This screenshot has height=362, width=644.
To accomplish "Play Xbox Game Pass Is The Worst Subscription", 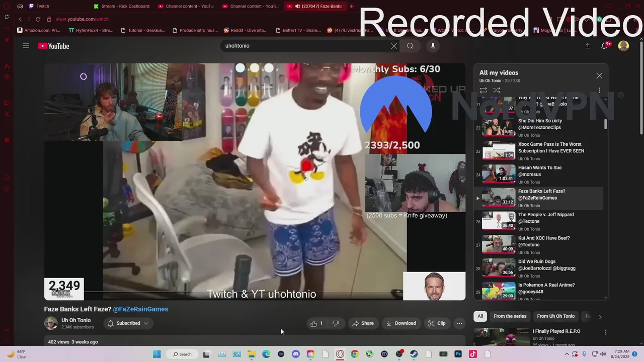I will coord(538,151).
